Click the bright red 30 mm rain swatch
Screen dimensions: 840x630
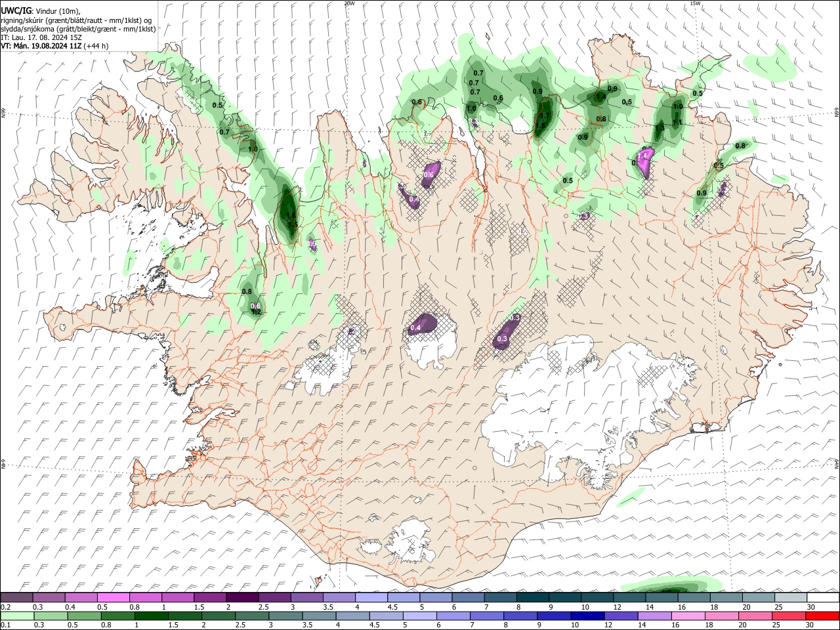click(x=823, y=616)
